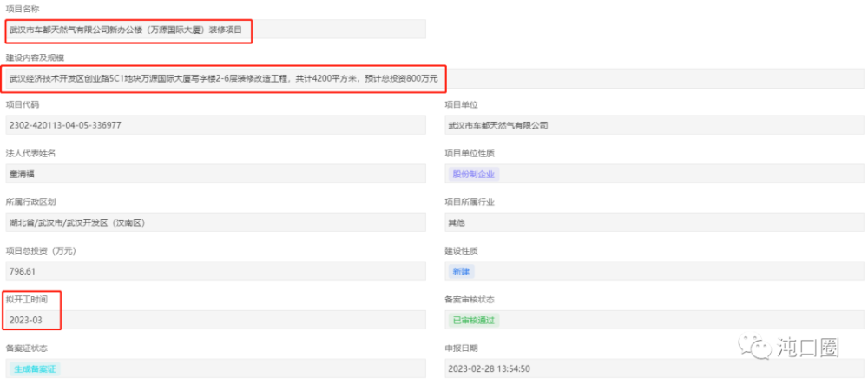Viewport: 868px width, 385px height.
Task: Click the 项目所属行业 field showing 其他
Action: coord(654,222)
